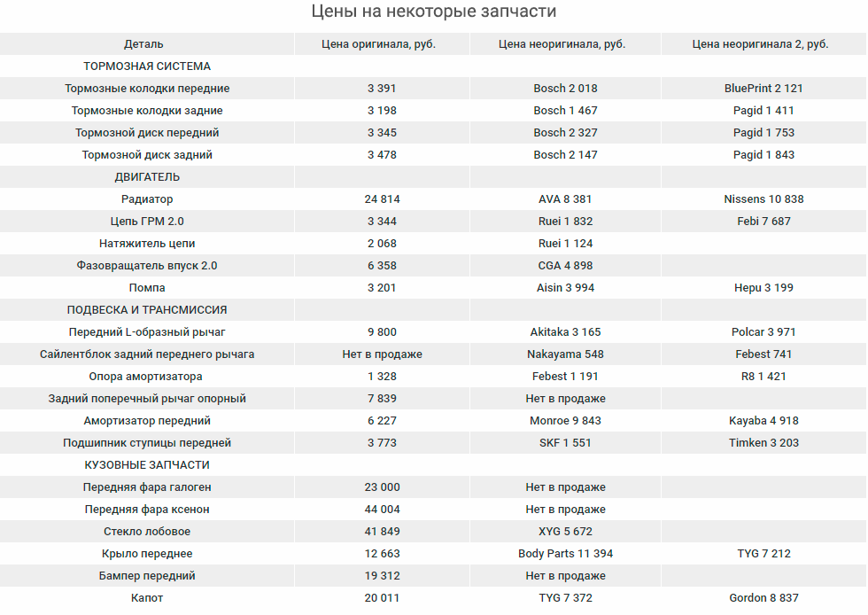Click the 'Aisin 3 994' pump price
This screenshot has height=615, width=868.
point(565,288)
